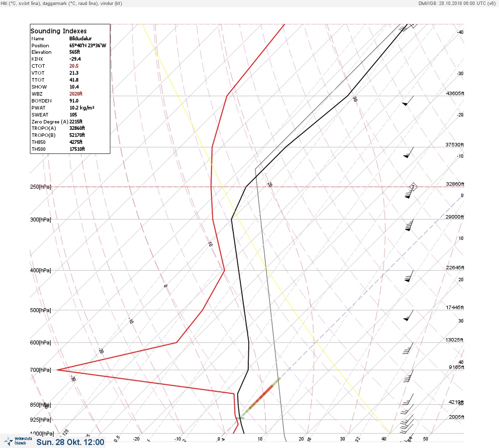Image resolution: width=499 pixels, height=448 pixels.
Task: Click the KINX value '-29.4'
Action: [75, 59]
